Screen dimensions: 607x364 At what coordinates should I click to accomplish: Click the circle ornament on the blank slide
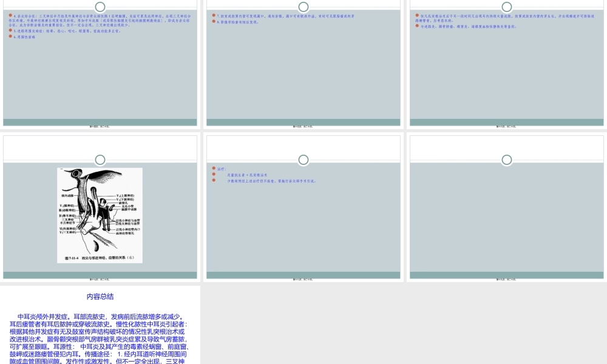(x=507, y=160)
